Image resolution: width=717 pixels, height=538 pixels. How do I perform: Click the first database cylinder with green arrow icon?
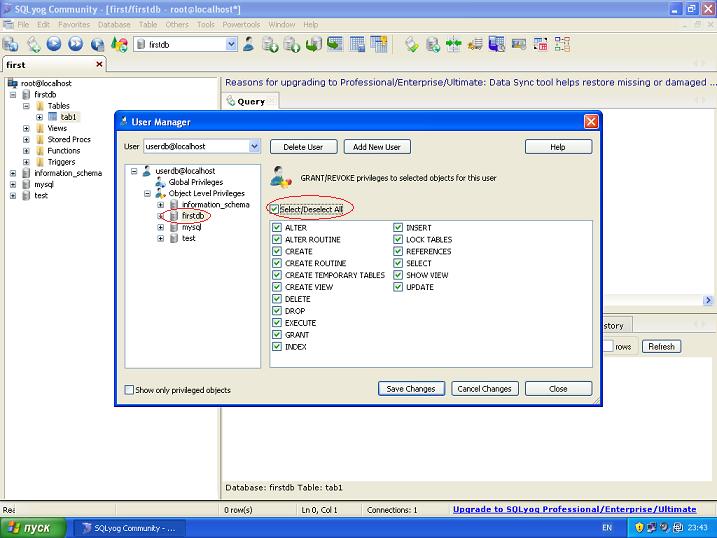coord(270,44)
